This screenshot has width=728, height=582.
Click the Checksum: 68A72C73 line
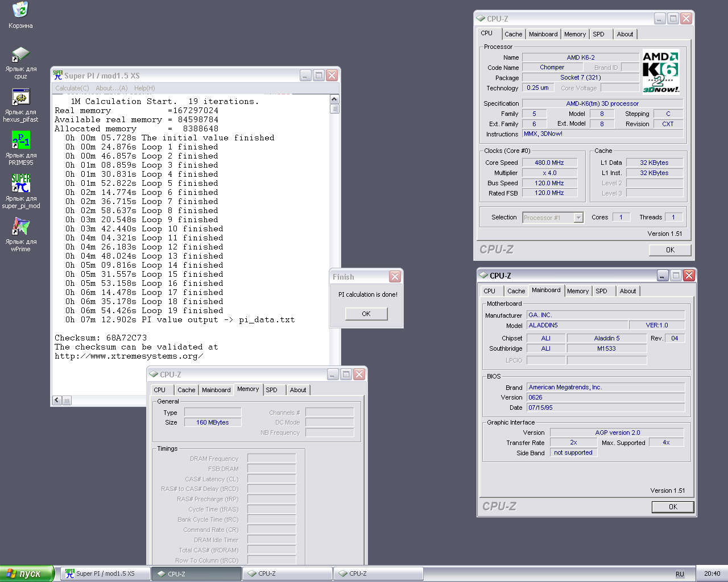pyautogui.click(x=101, y=338)
